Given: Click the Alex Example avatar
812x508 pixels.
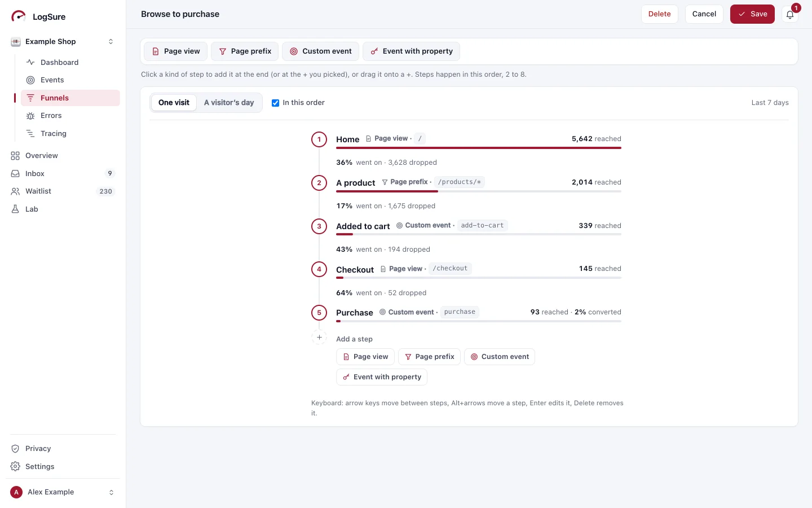Looking at the screenshot, I should click(x=16, y=492).
